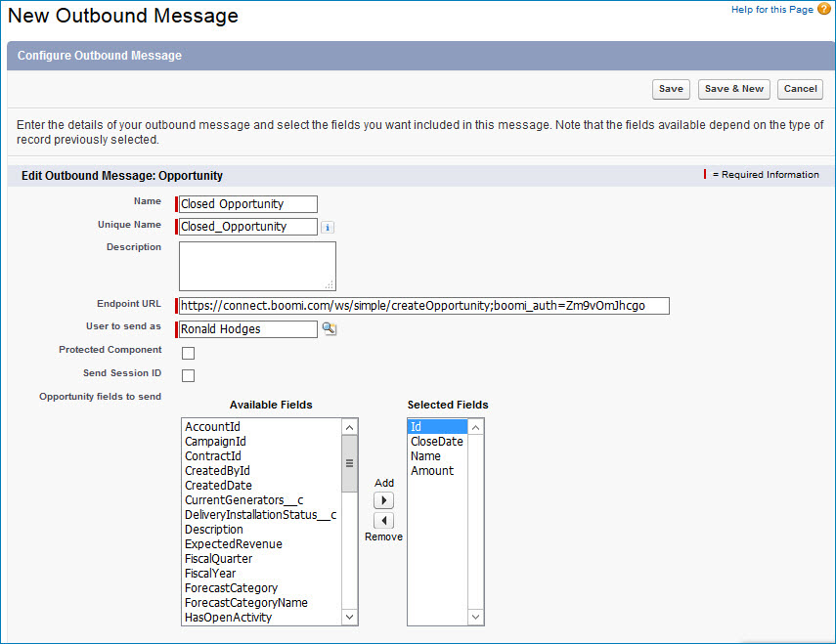Click the Cancel button

pyautogui.click(x=800, y=88)
